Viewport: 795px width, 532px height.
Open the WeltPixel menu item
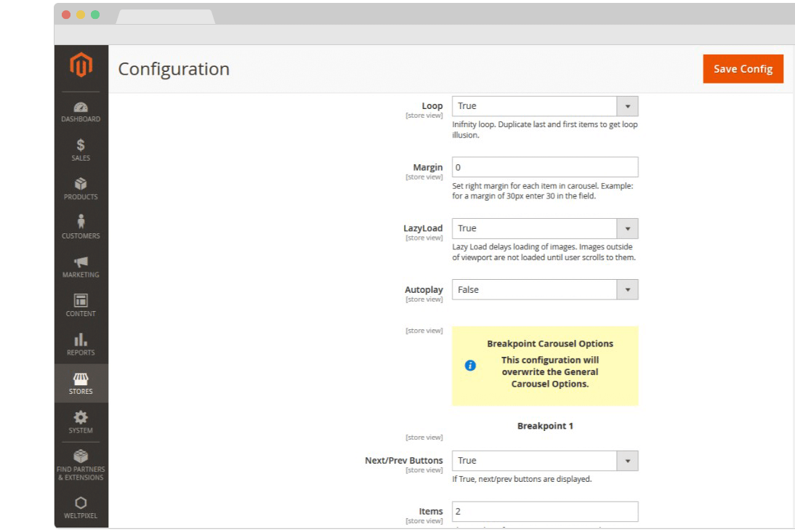[x=81, y=504]
